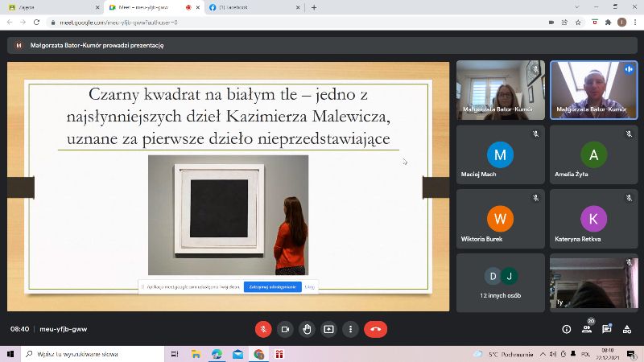Open Task View on taskbar
Viewport: 644px width, 362px height.
175,354
